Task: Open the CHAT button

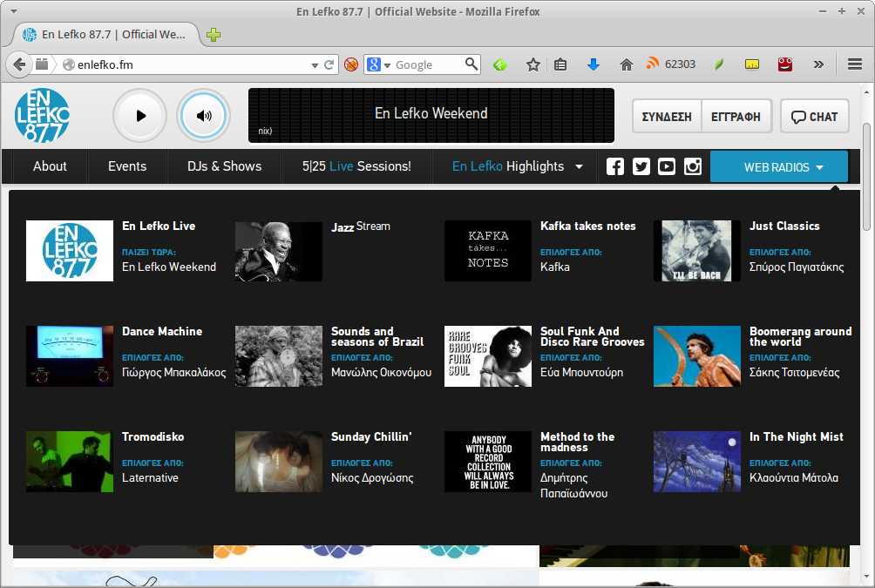Action: 815,117
